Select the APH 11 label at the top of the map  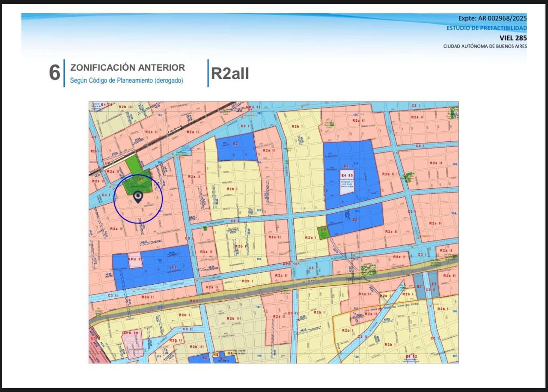tap(253, 107)
